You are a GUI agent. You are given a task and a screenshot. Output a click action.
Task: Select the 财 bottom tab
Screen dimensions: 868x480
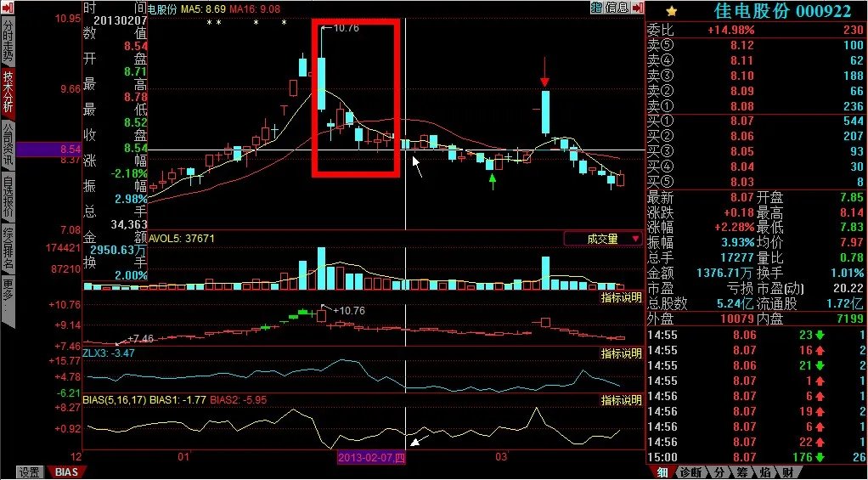tap(787, 472)
